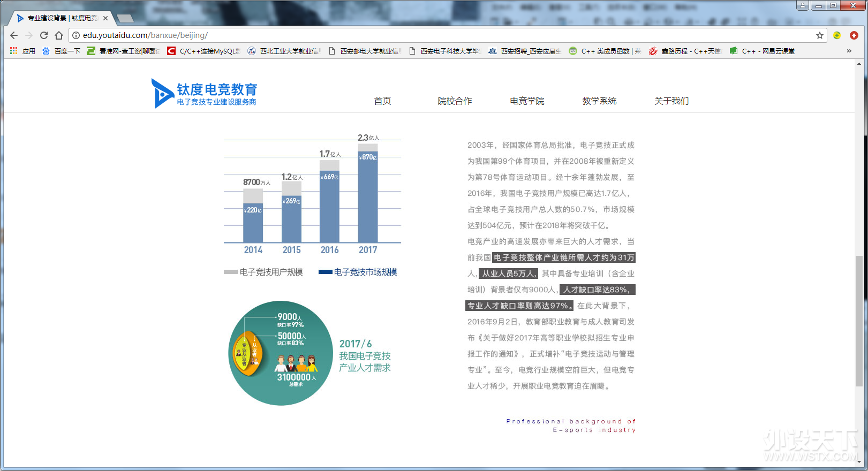Click the highlighted 从业人员5万人 text
The width and height of the screenshot is (868, 471).
508,274
